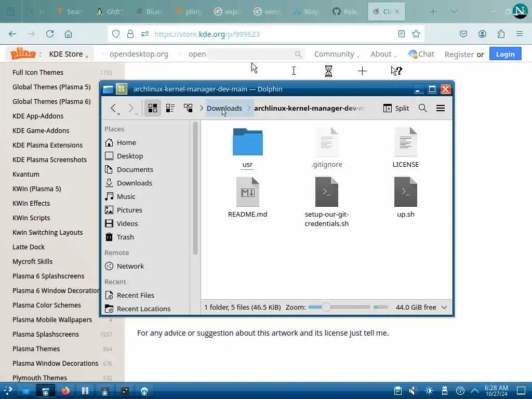Reload the Firefox page
This screenshot has width=532, height=399.
pyautogui.click(x=50, y=34)
